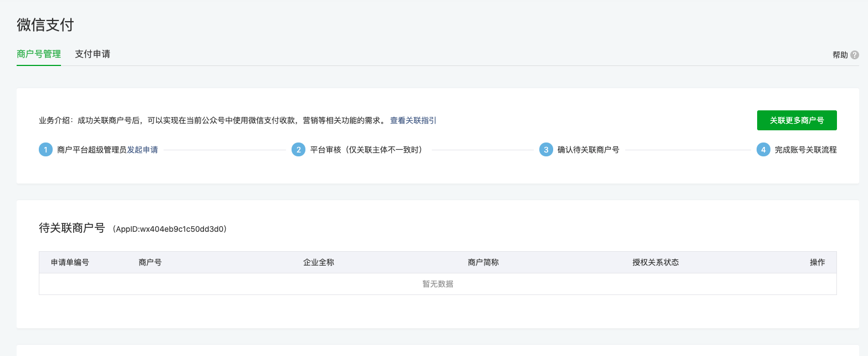Click the 申请单编号 column header
The image size is (868, 356).
[x=70, y=262]
